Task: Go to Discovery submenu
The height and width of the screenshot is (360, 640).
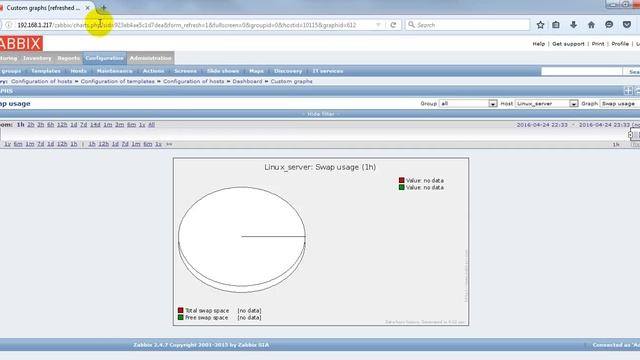Action: [288, 71]
